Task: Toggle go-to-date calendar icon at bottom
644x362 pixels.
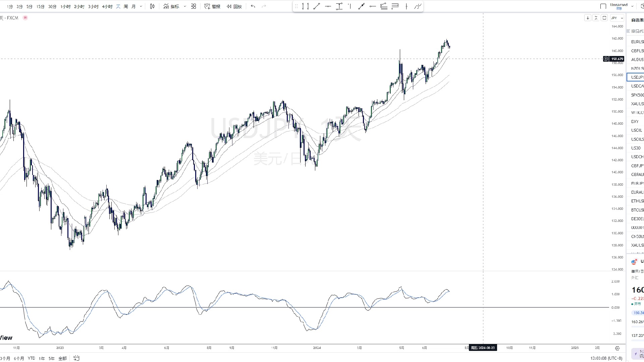Action: tap(76, 358)
